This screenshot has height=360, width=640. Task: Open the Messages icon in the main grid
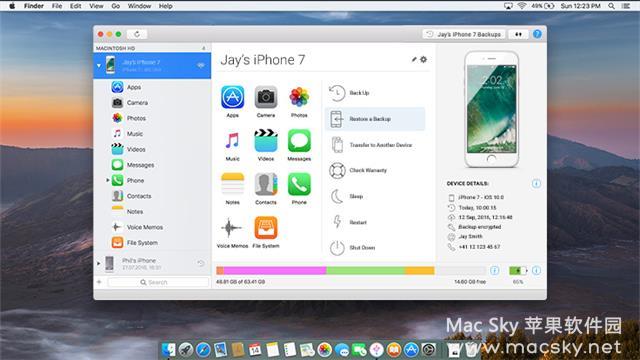pyautogui.click(x=299, y=141)
